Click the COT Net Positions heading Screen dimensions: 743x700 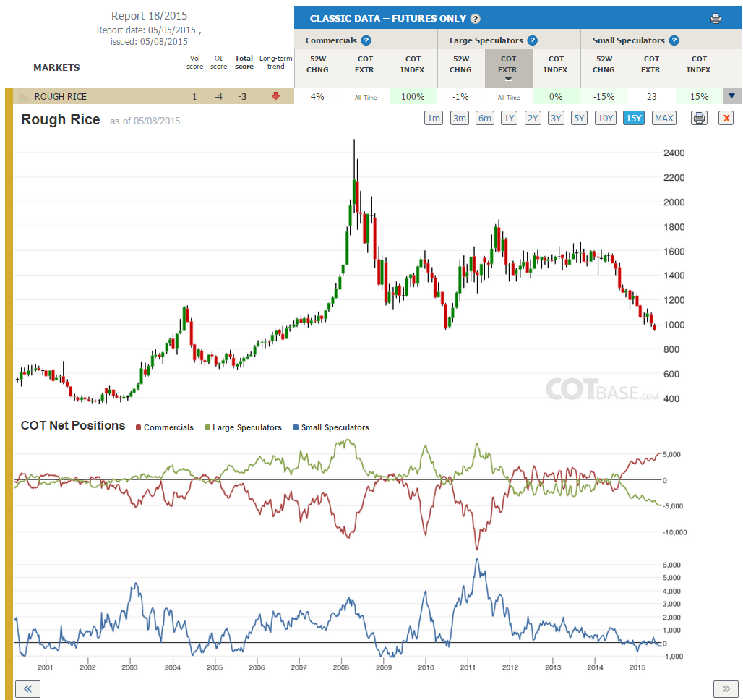(x=73, y=425)
